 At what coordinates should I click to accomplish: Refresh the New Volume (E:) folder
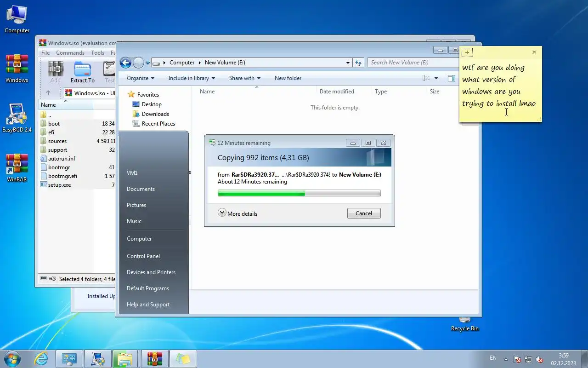(358, 63)
